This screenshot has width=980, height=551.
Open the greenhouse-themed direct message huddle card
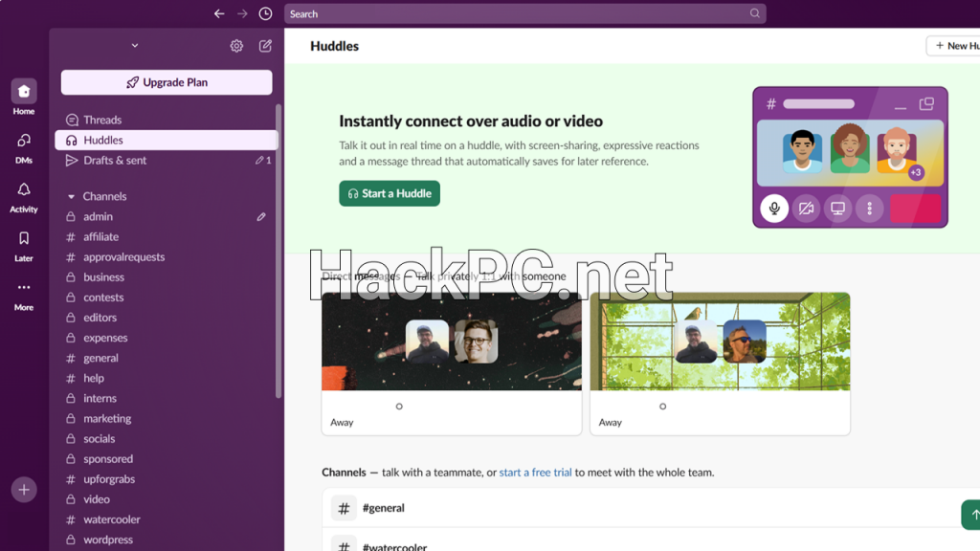(x=720, y=364)
